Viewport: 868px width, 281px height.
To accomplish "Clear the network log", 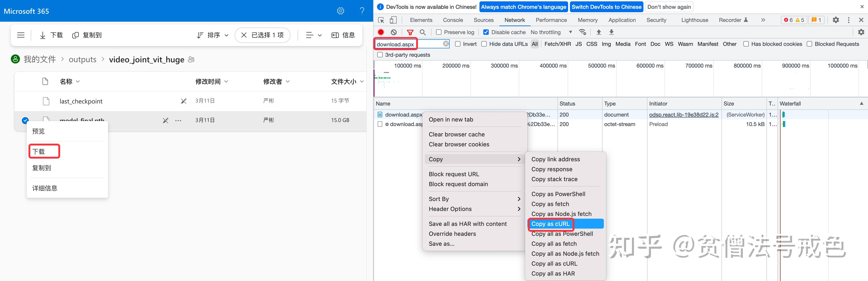I will (x=394, y=32).
